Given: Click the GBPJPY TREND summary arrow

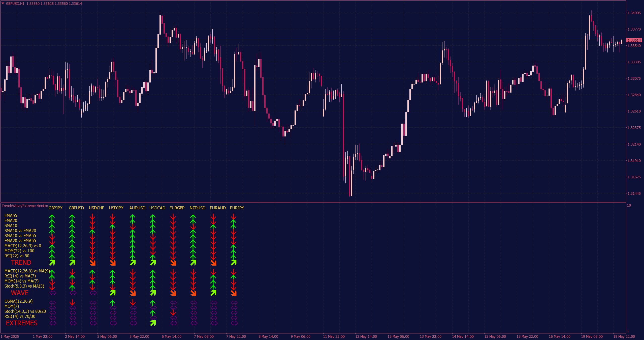Looking at the screenshot, I should (52, 263).
